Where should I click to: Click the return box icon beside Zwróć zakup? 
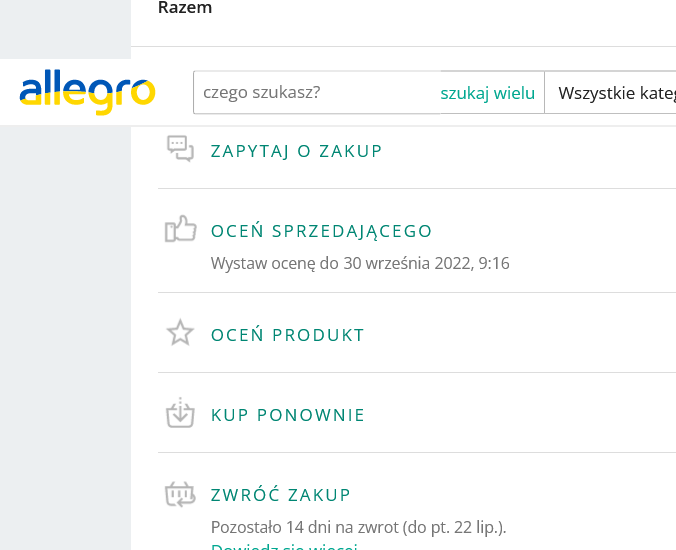(x=180, y=494)
